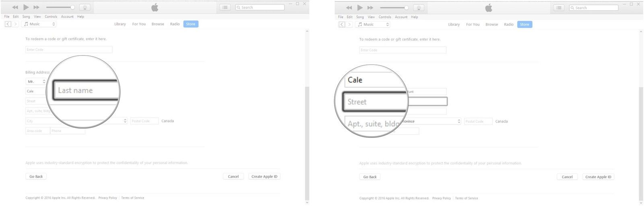Click the Enter Code field in the left window
644x206 pixels.
tap(69, 50)
